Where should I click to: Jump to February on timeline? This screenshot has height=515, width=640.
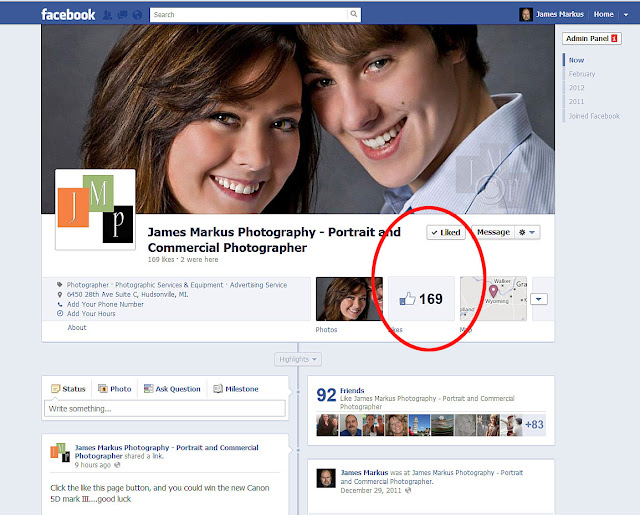(582, 74)
